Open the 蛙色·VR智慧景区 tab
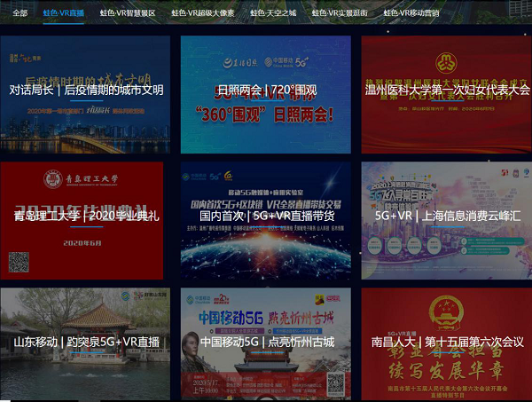Image resolution: width=532 pixels, height=402 pixels. coord(128,13)
